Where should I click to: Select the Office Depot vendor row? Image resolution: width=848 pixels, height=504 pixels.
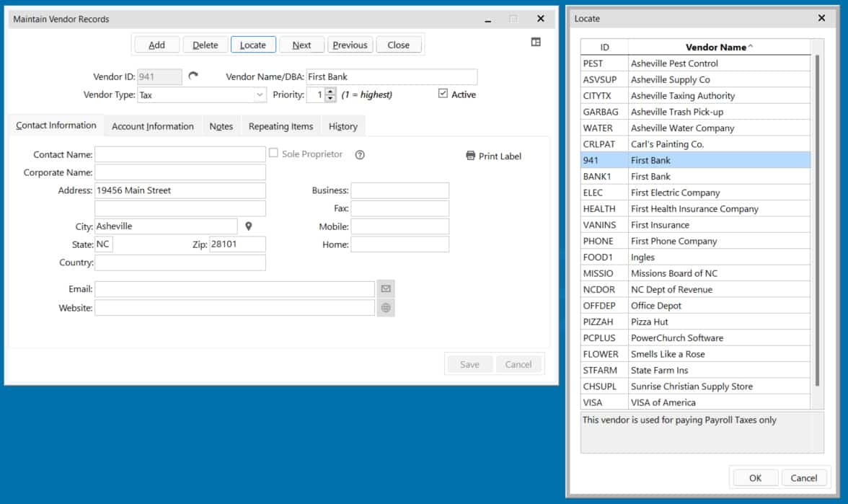pos(695,306)
